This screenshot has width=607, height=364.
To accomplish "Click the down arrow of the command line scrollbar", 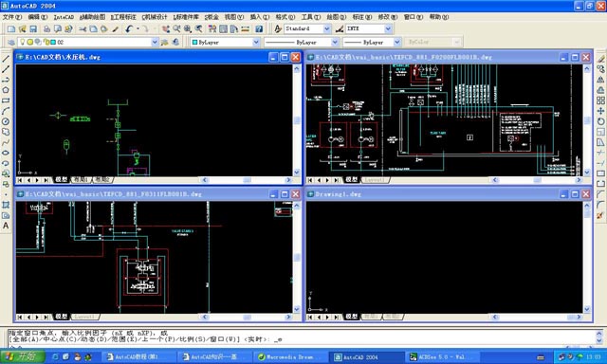I will [x=599, y=341].
